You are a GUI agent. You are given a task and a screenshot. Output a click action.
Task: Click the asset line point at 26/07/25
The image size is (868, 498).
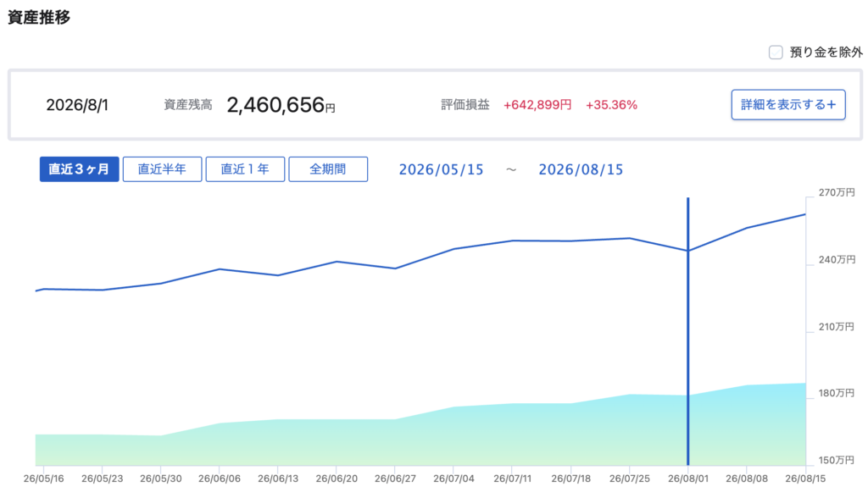630,239
